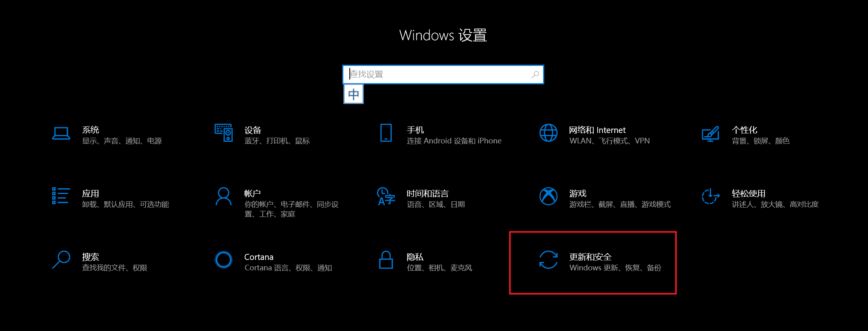Viewport: 868px width, 331px height.
Task: Open the 手机 phone icon
Action: [x=386, y=133]
